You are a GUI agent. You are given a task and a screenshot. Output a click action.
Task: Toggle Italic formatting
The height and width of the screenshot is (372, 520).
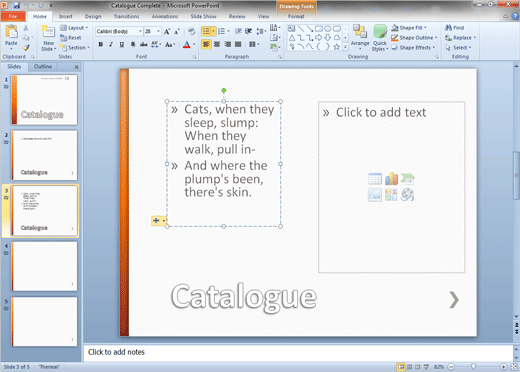click(111, 44)
